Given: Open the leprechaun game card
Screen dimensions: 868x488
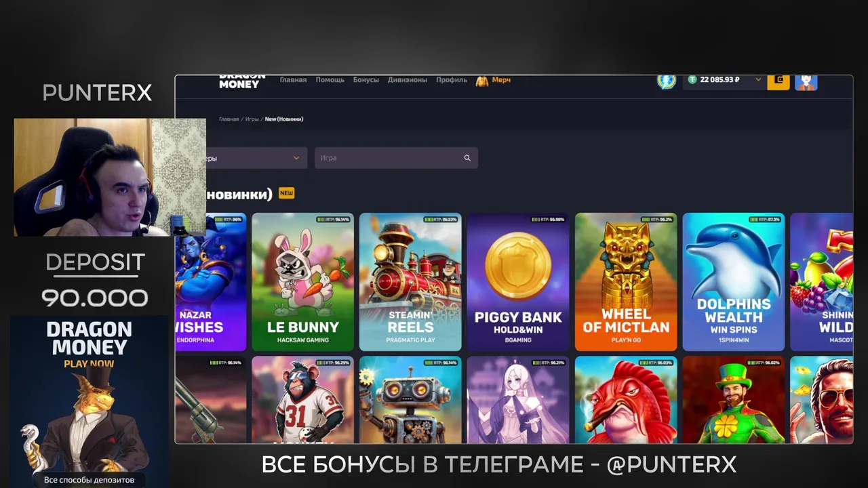Looking at the screenshot, I should click(734, 400).
